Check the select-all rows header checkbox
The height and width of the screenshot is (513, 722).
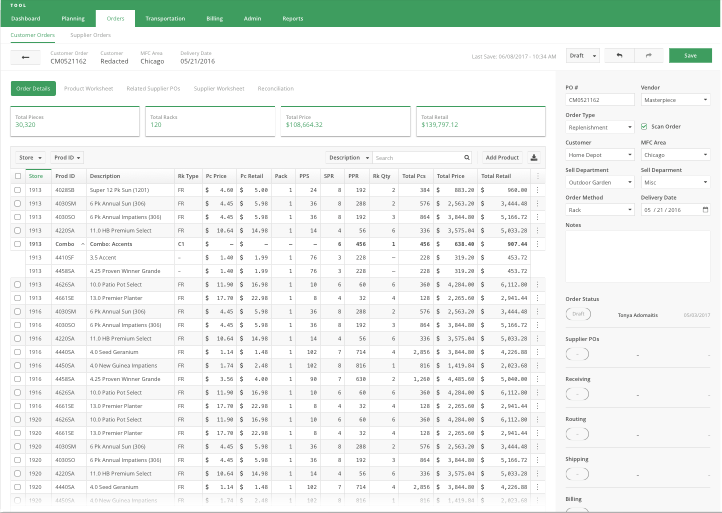tap(18, 176)
